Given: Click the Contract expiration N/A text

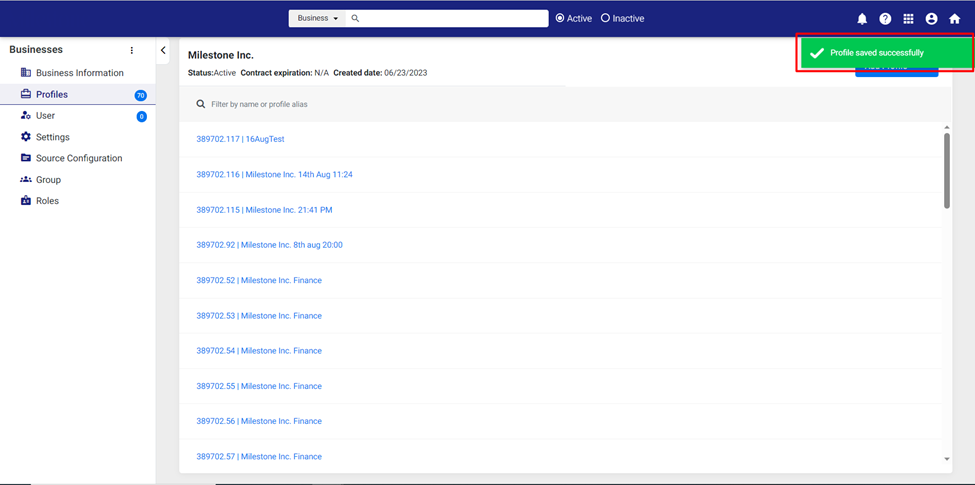Looking at the screenshot, I should [285, 73].
